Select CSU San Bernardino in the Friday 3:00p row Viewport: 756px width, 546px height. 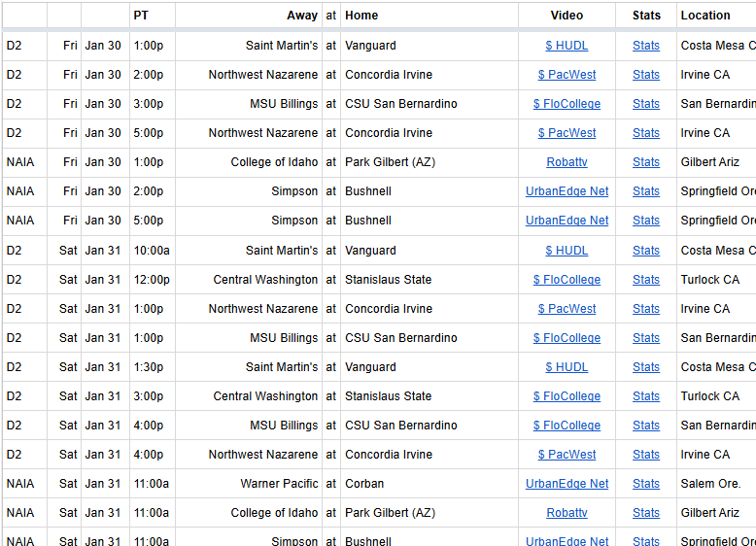coord(430,104)
